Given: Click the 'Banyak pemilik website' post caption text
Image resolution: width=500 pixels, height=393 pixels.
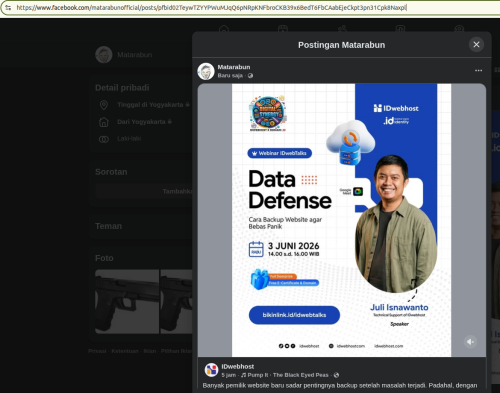Looking at the screenshot, I should (340, 385).
